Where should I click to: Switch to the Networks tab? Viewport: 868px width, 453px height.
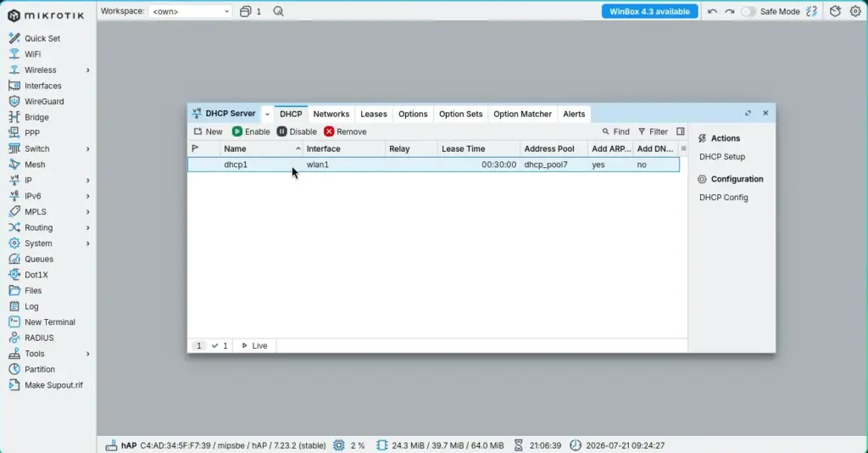click(x=331, y=114)
